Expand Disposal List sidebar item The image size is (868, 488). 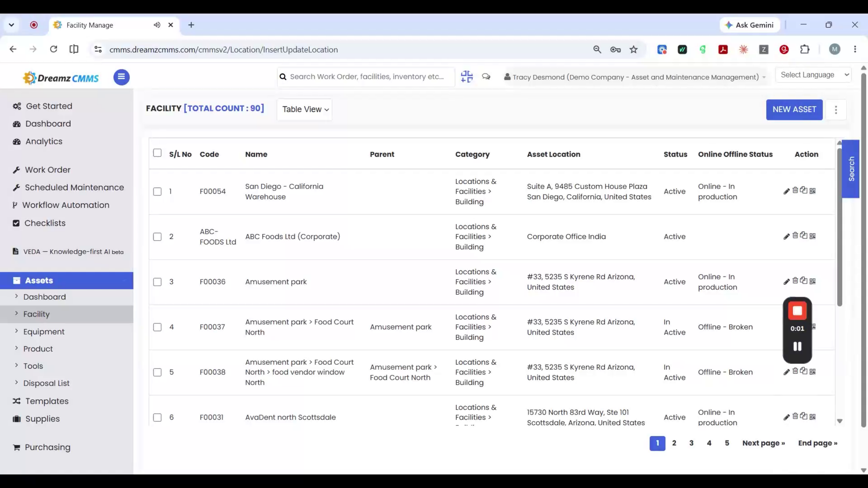(46, 383)
